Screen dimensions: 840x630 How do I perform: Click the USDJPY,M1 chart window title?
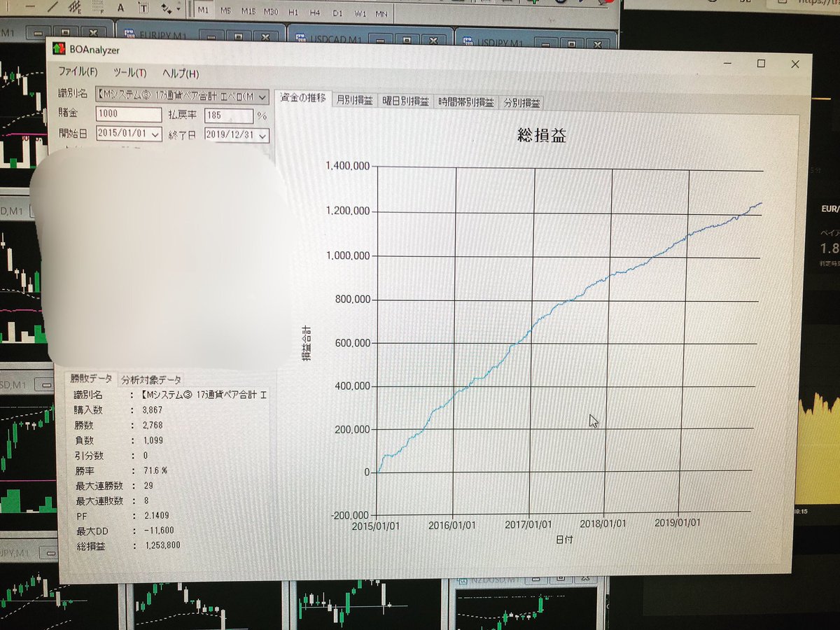499,43
